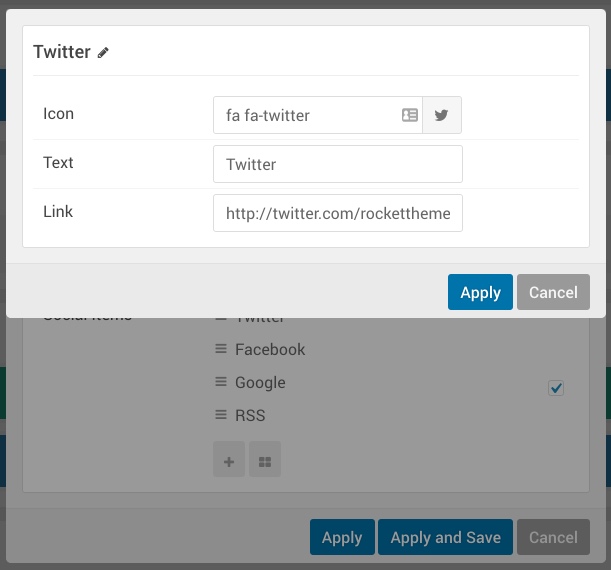Click the Twitter bird preview icon

coord(442,115)
